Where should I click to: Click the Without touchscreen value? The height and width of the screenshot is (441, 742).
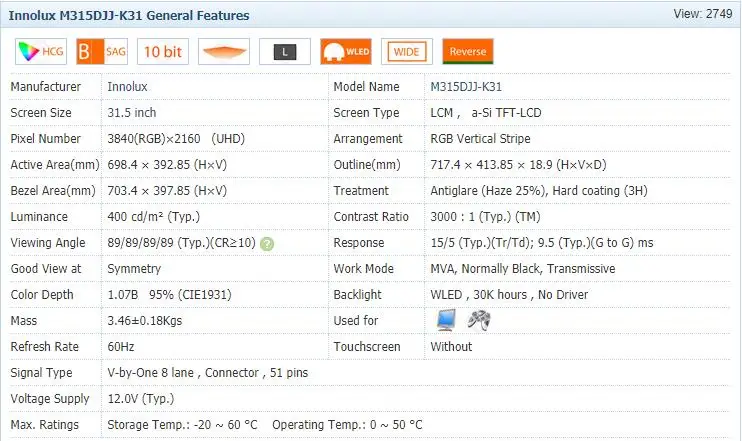click(x=451, y=347)
